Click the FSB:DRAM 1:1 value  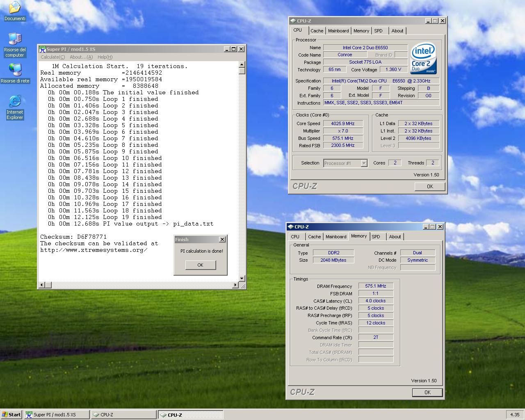pos(376,293)
